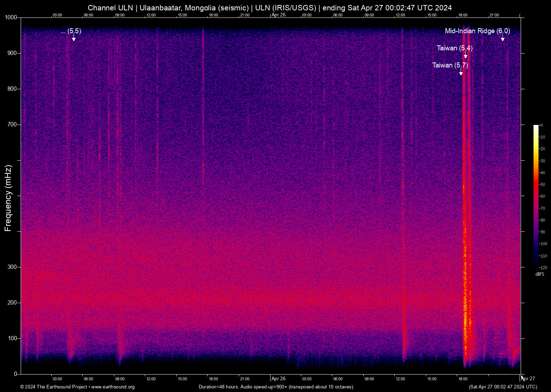The width and height of the screenshot is (551, 392).
Task: Click the arrow marker under Taiwan (5.7)
Action: tap(461, 72)
